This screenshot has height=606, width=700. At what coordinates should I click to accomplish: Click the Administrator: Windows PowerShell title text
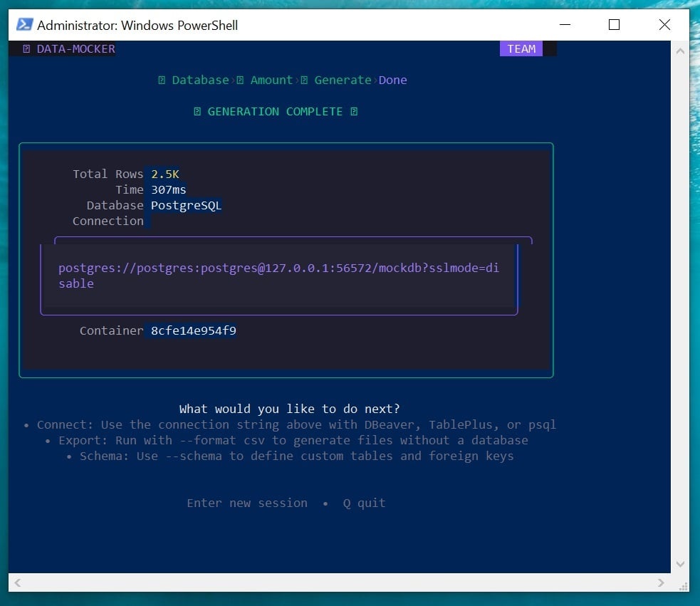point(137,26)
